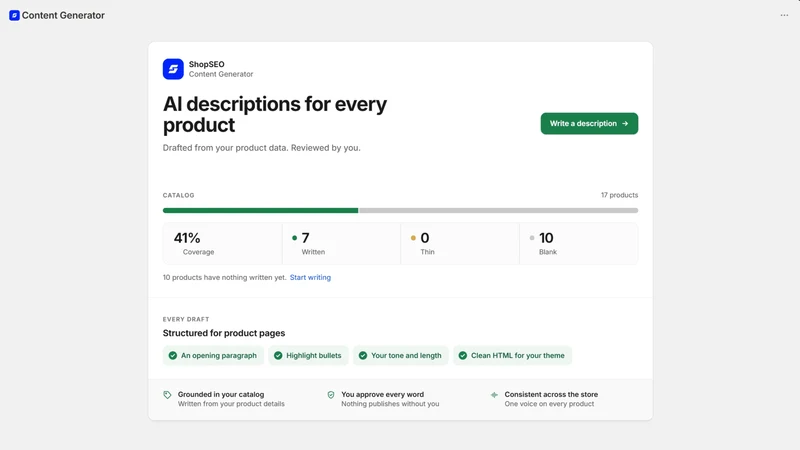This screenshot has width=800, height=450.
Task: Click checkmark icon on Clean HTML chip
Action: 463,356
